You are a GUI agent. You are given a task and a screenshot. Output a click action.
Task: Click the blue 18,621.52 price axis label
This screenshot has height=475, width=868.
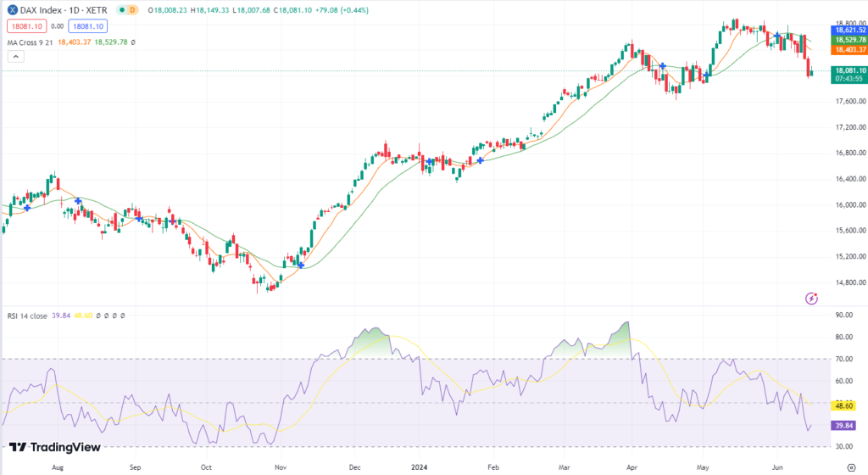pos(849,30)
